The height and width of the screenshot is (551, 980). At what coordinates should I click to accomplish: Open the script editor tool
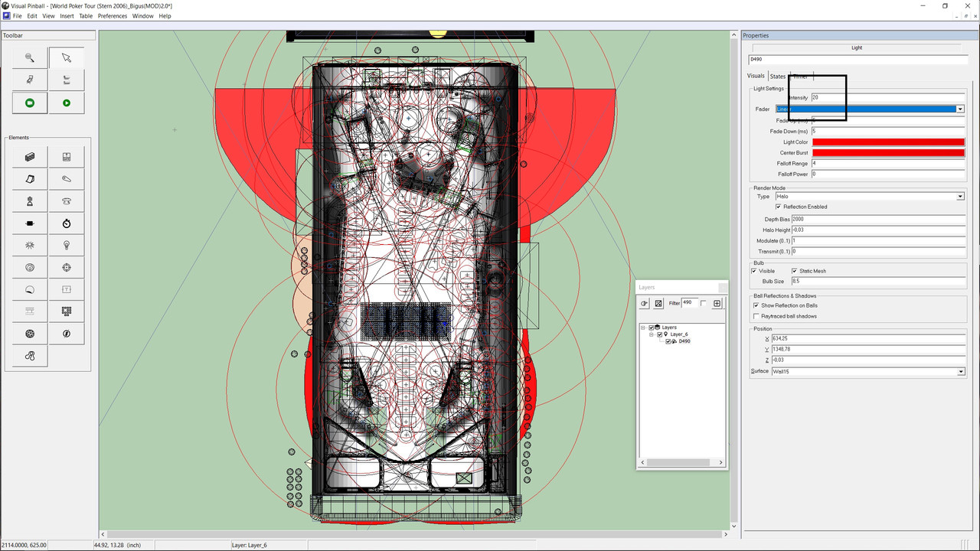coord(30,80)
